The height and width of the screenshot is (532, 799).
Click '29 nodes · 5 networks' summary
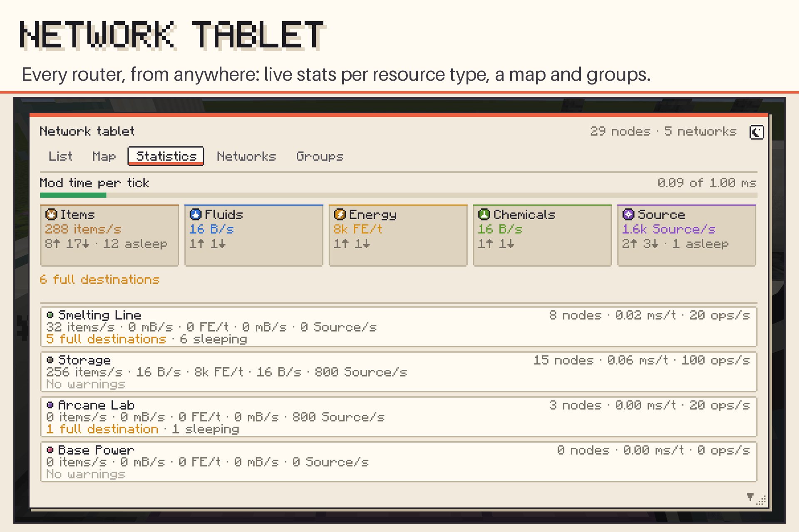point(663,131)
